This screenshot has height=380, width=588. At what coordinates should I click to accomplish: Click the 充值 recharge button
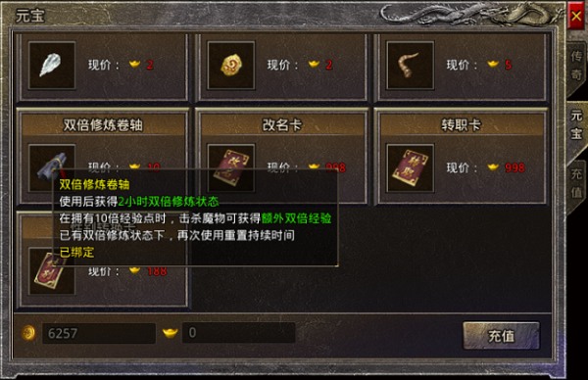click(502, 335)
